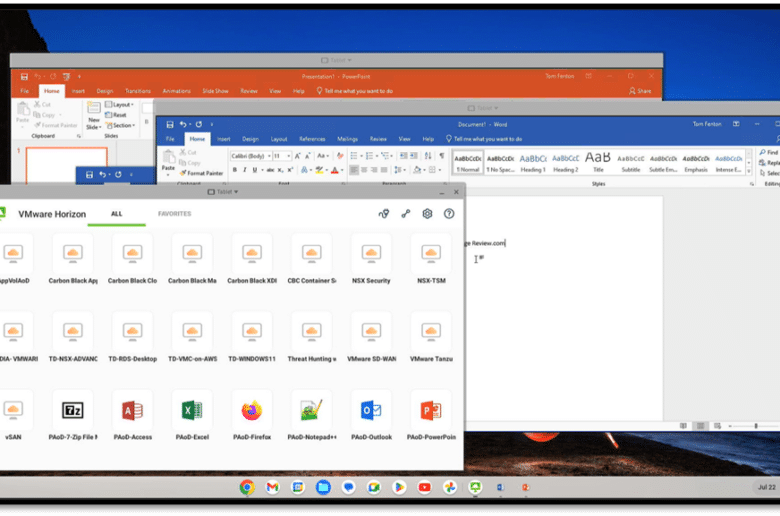Click the Horizon disconnect server icon
This screenshot has height=516, width=780.
point(405,213)
